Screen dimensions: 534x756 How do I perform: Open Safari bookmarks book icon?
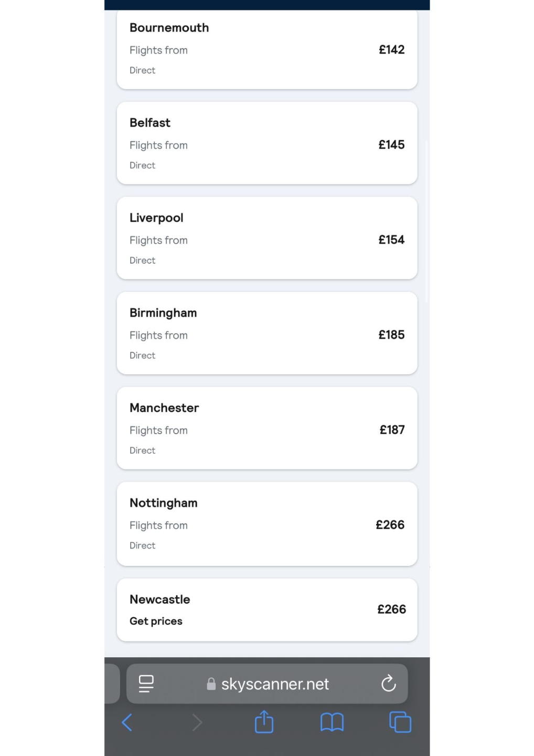coord(332,722)
